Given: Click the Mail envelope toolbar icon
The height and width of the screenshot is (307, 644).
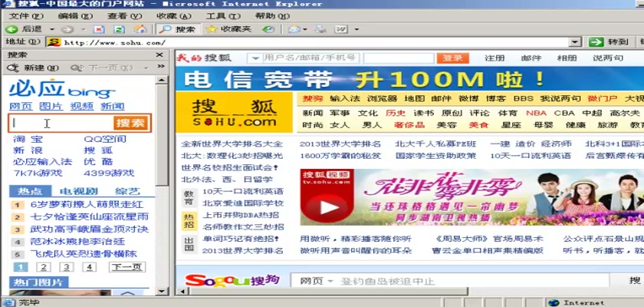Looking at the screenshot, I should [294, 29].
